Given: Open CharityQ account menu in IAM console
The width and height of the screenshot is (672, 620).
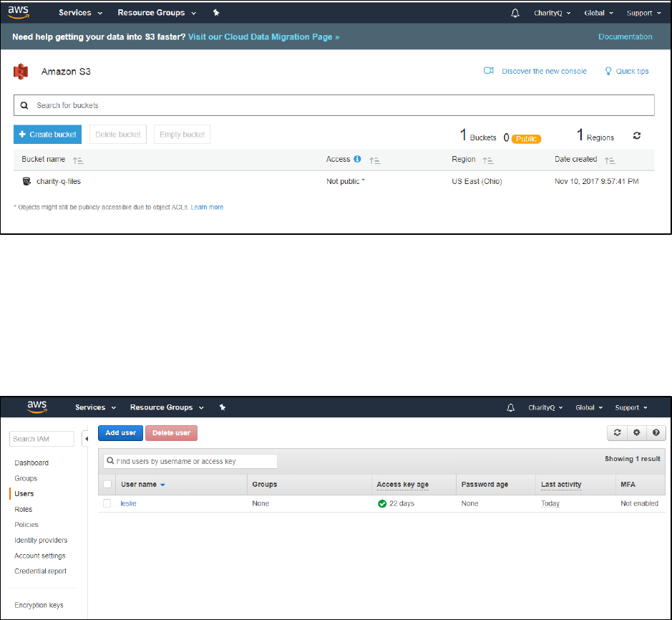Looking at the screenshot, I should [545, 408].
